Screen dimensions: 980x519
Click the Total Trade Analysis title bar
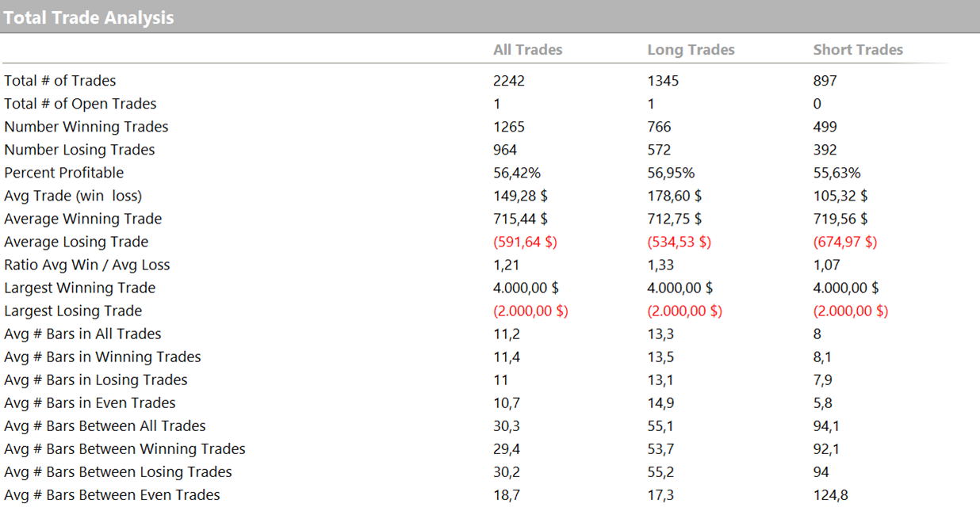coord(89,17)
